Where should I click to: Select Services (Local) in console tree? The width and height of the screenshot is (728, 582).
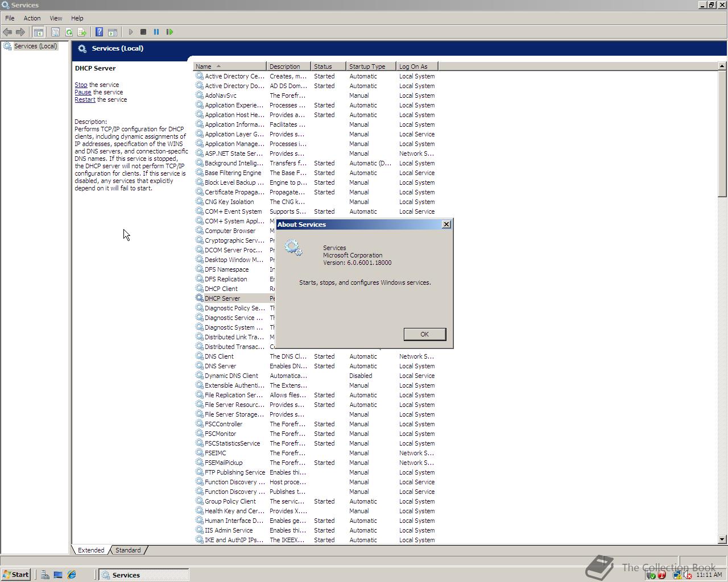point(35,46)
